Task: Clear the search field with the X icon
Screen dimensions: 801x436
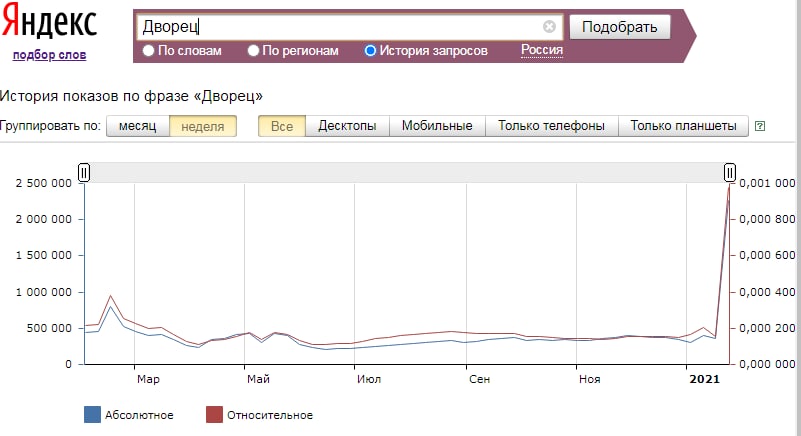Action: point(549,26)
